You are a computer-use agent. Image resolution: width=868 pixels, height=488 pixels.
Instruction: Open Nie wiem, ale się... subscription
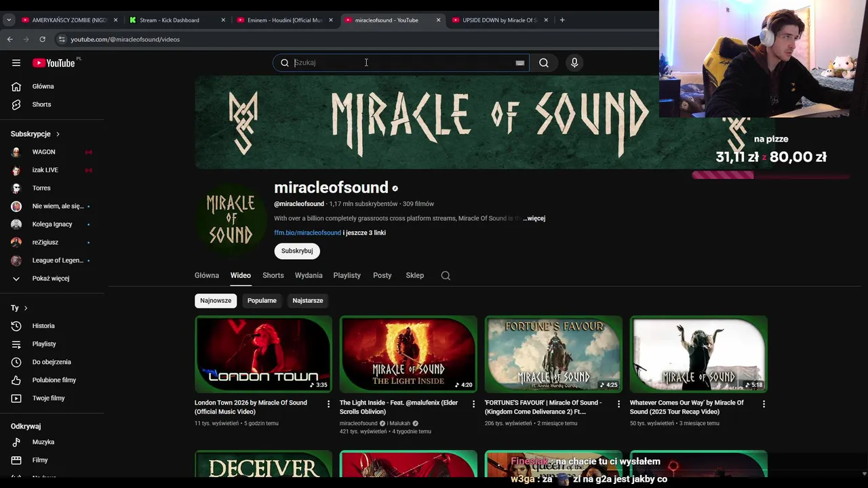point(52,206)
